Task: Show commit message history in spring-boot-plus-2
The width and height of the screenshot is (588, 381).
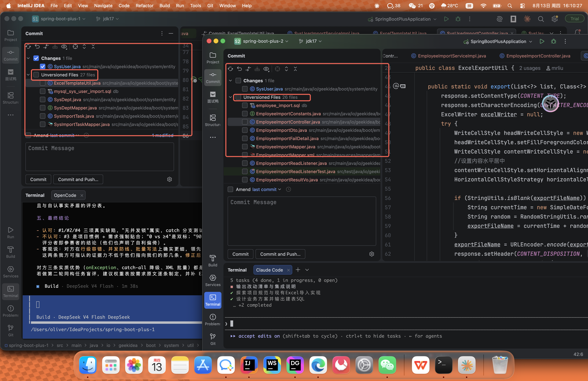Action: (x=288, y=189)
